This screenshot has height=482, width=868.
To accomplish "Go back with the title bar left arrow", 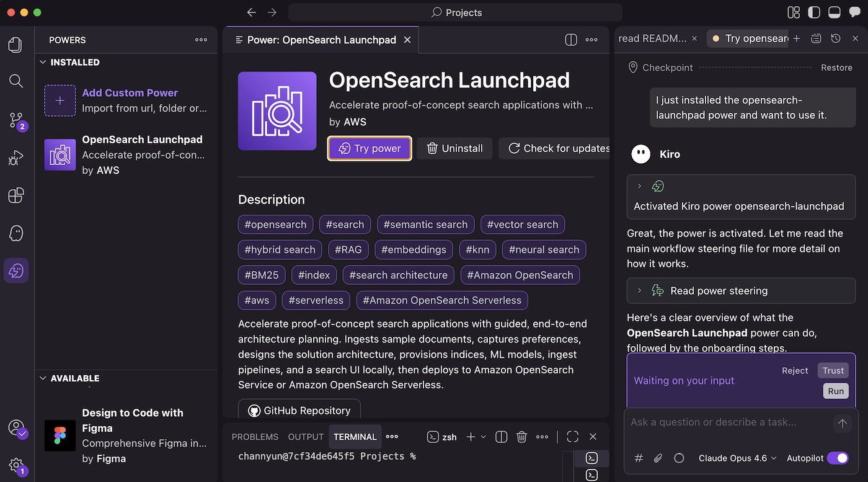I will point(251,12).
